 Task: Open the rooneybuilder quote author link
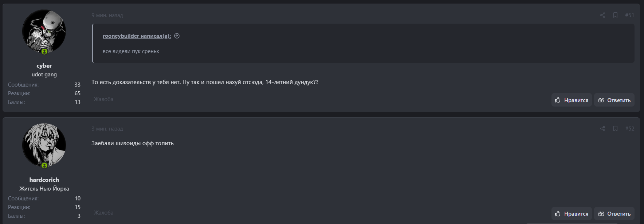pos(137,36)
